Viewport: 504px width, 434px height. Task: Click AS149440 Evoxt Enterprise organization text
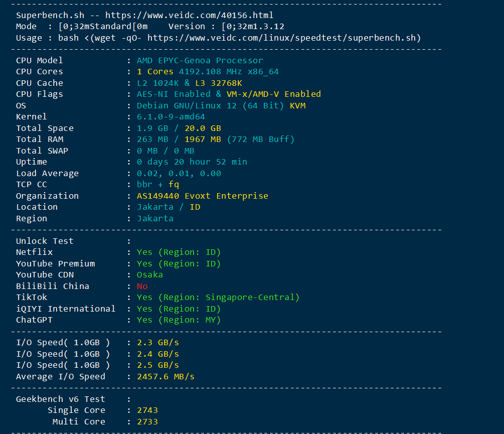(202, 196)
